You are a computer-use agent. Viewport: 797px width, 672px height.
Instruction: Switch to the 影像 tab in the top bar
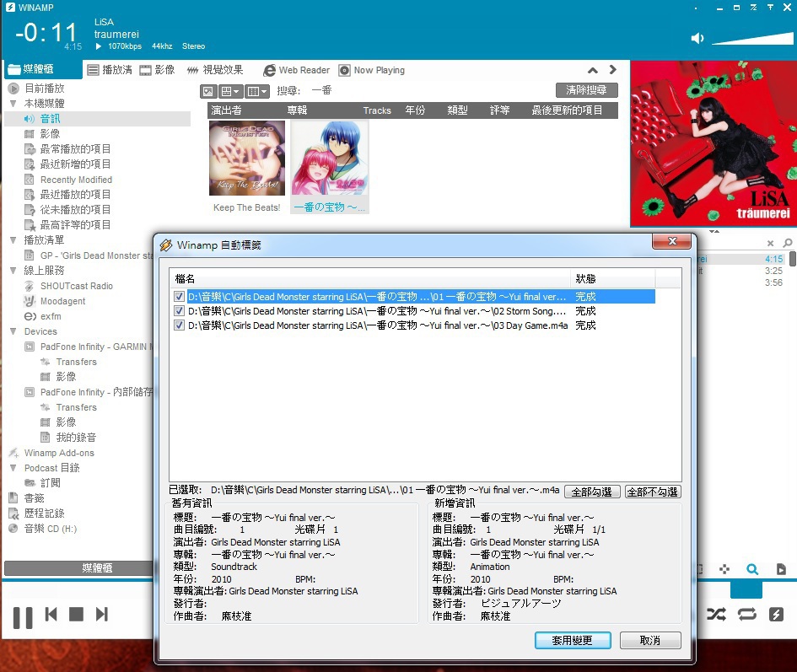click(158, 70)
